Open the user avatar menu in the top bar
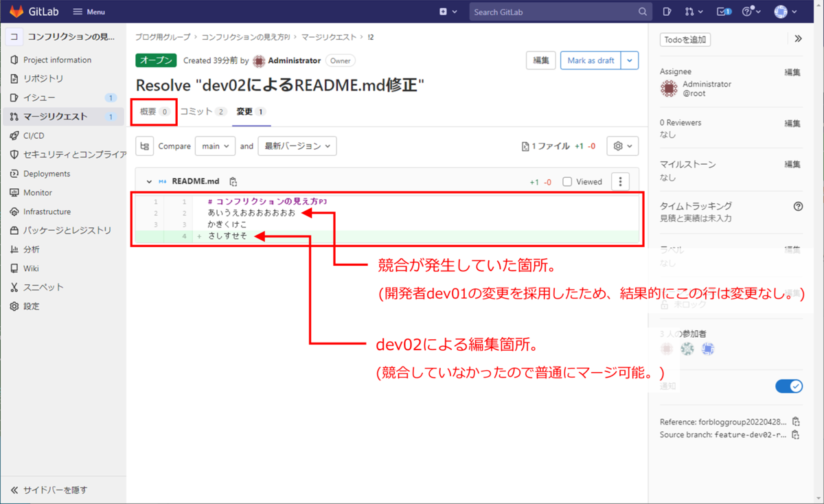824x504 pixels. [785, 12]
